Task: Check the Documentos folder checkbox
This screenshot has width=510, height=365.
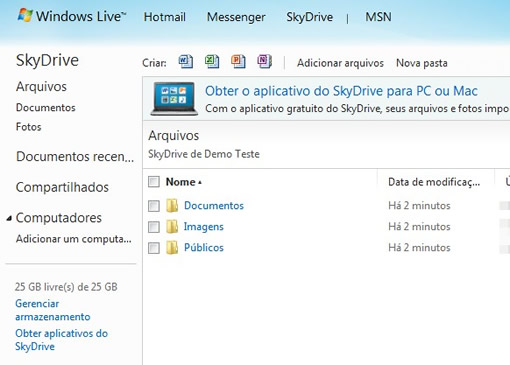Action: click(x=154, y=206)
